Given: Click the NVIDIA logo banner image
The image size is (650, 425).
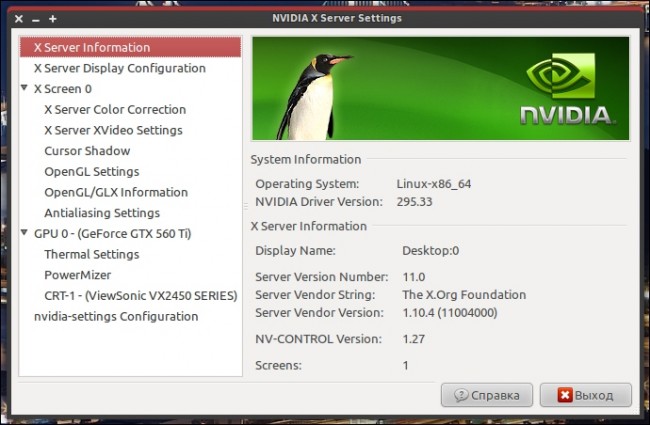Looking at the screenshot, I should pyautogui.click(x=441, y=88).
